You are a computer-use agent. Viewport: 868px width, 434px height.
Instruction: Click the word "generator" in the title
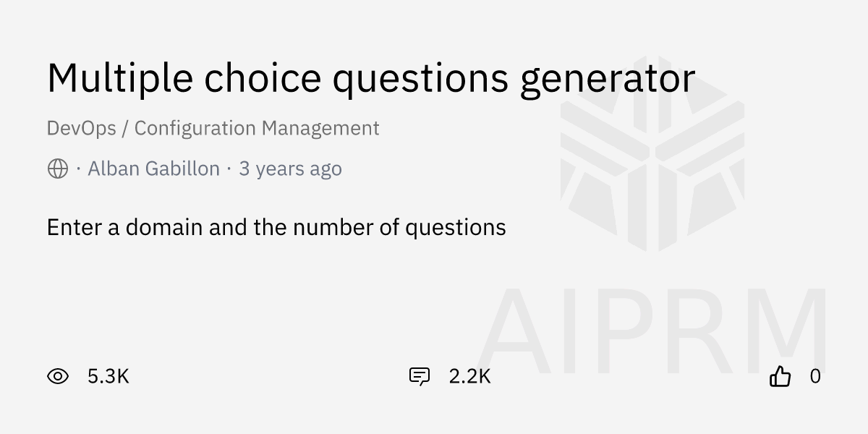pyautogui.click(x=608, y=80)
